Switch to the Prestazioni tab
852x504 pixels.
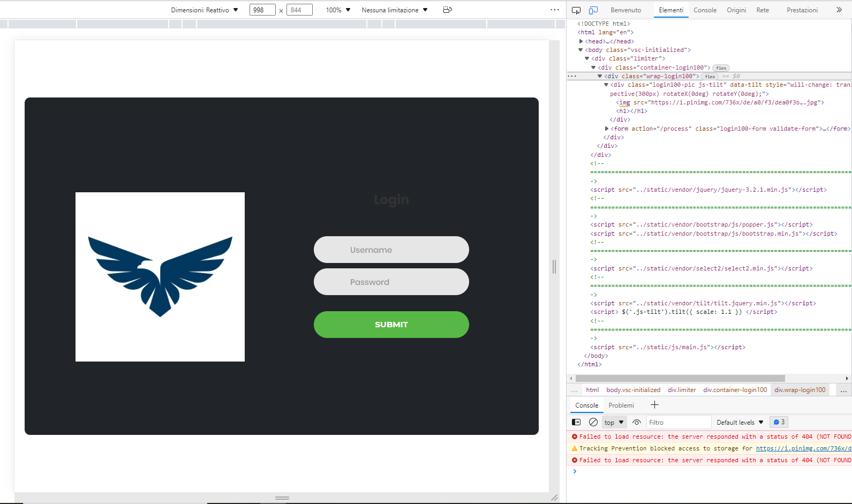802,10
